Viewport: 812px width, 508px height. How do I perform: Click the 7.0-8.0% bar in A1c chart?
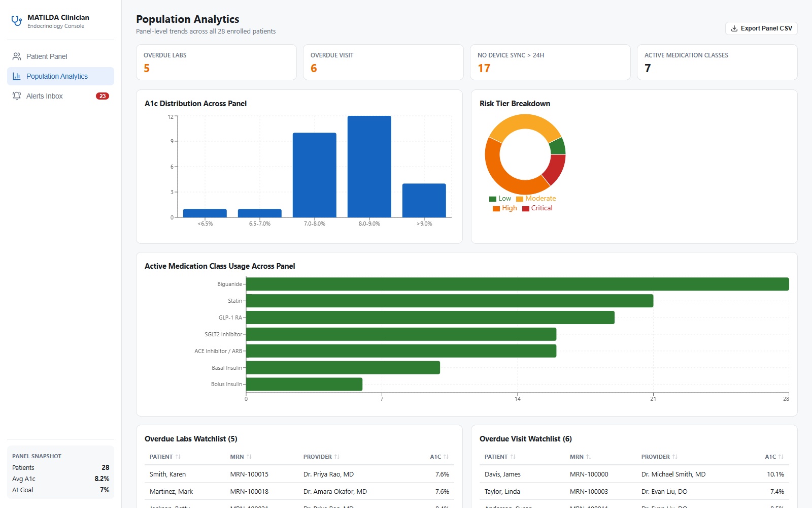315,175
